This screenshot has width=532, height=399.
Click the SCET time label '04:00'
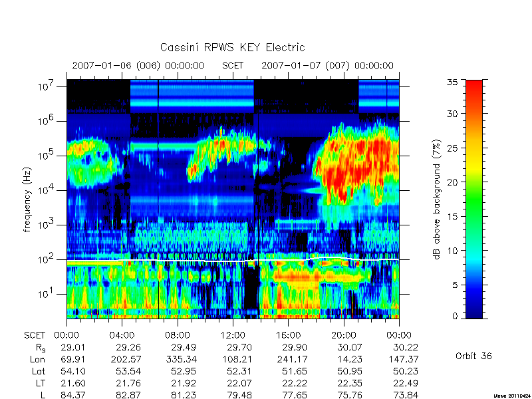click(122, 335)
